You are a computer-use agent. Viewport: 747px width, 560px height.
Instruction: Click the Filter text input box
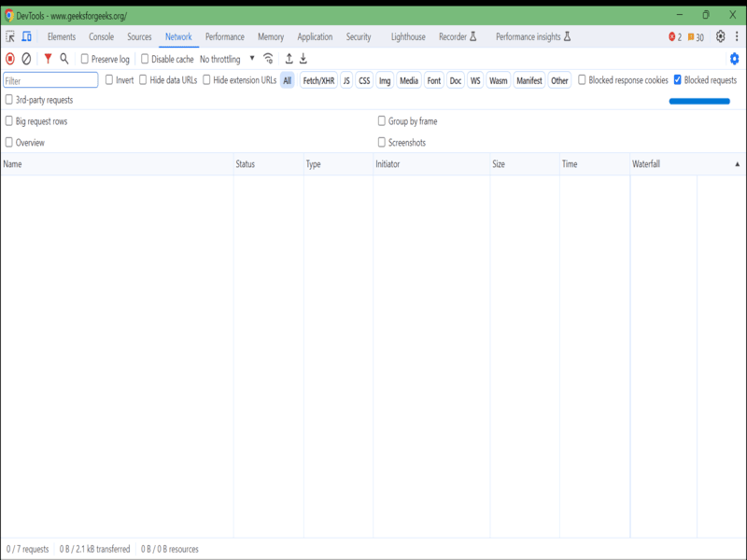click(x=50, y=81)
